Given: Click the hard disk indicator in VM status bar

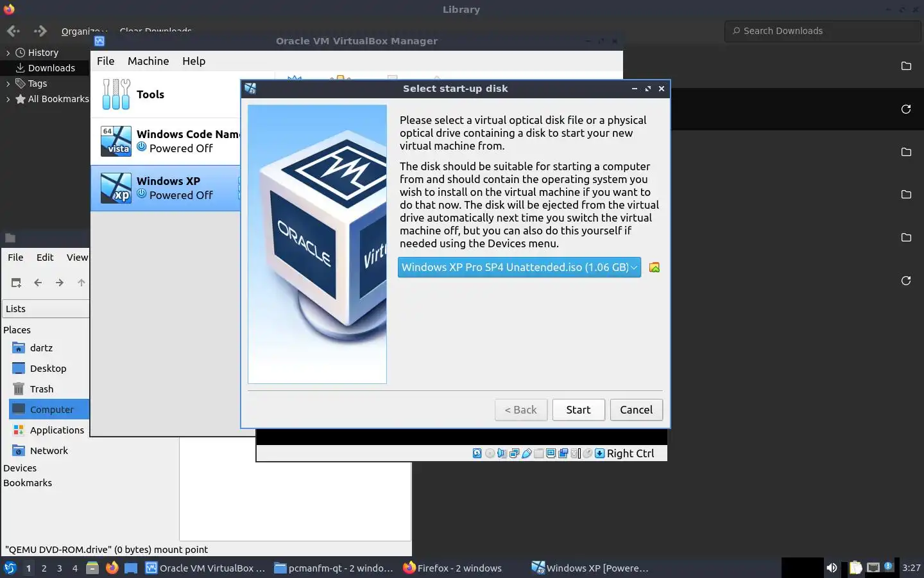Looking at the screenshot, I should point(477,453).
